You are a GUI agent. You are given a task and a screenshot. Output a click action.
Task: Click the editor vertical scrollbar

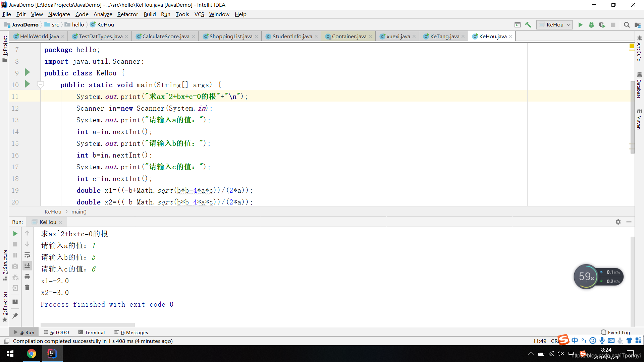point(632,117)
